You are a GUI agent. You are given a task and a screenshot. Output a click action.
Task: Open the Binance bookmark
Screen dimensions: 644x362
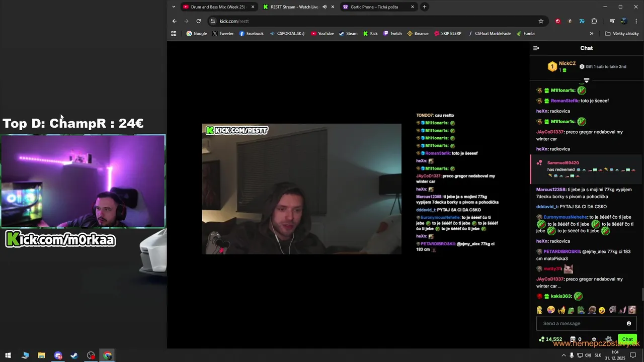418,34
